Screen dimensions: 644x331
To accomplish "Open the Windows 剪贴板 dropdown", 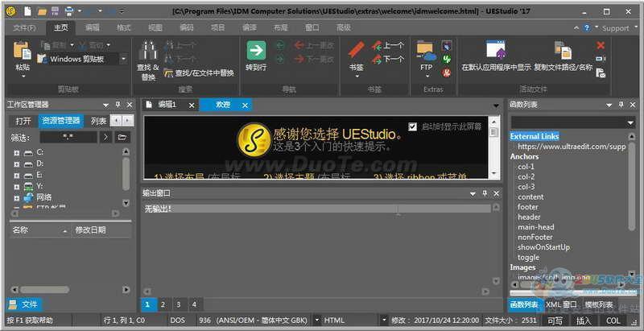I will (x=124, y=59).
